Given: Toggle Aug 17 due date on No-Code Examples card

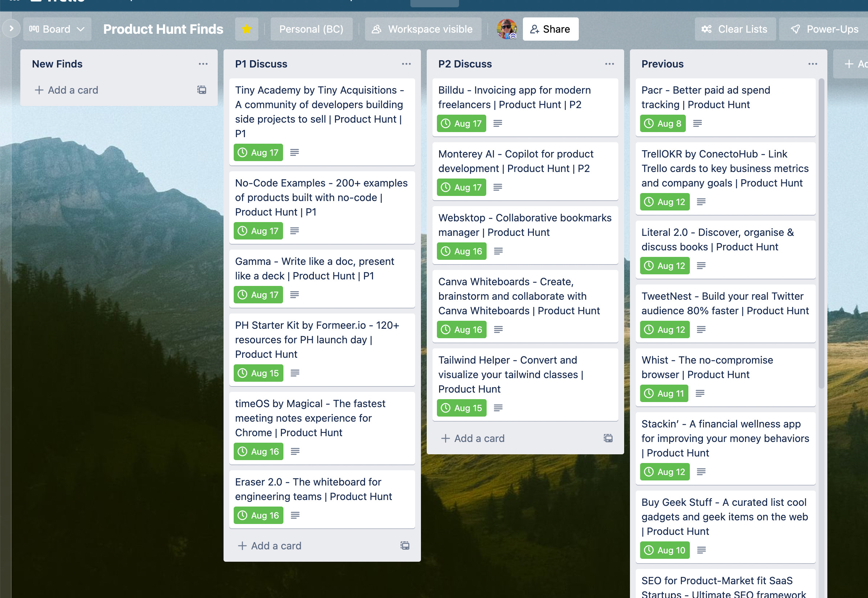Looking at the screenshot, I should (258, 231).
